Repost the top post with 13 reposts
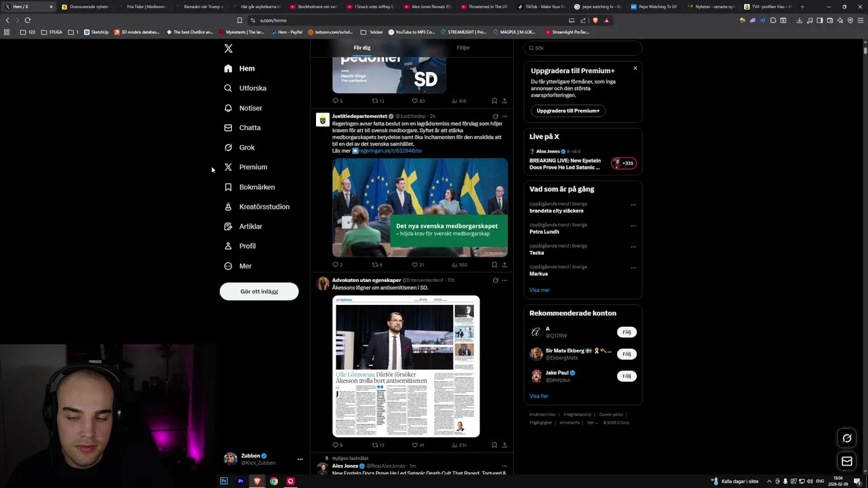 [x=378, y=101]
